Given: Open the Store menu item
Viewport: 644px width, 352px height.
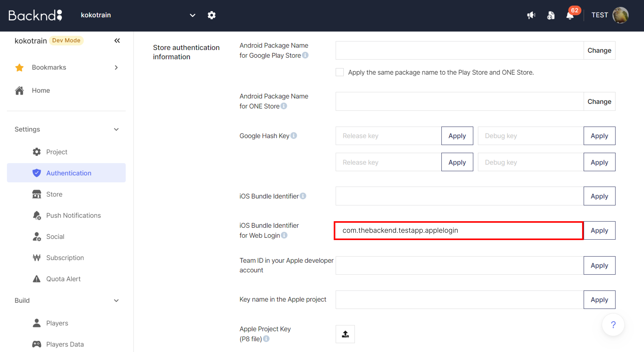Looking at the screenshot, I should point(66,194).
